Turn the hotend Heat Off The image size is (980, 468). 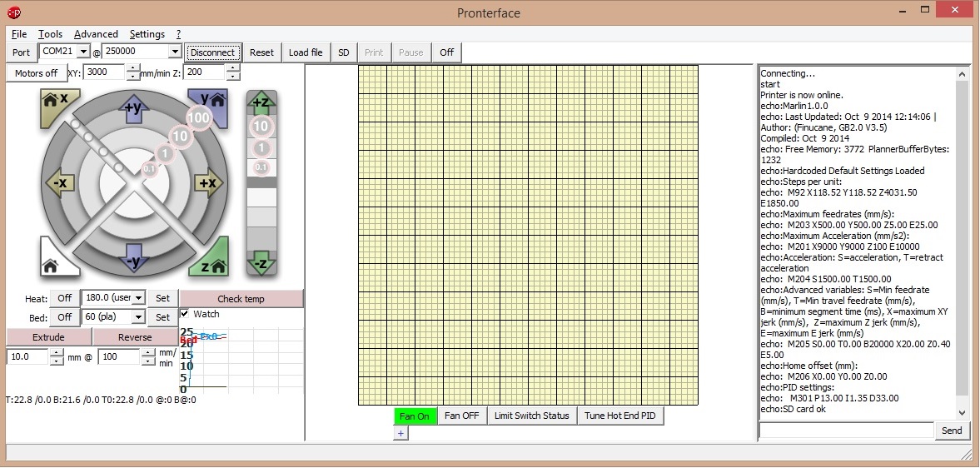coord(64,298)
